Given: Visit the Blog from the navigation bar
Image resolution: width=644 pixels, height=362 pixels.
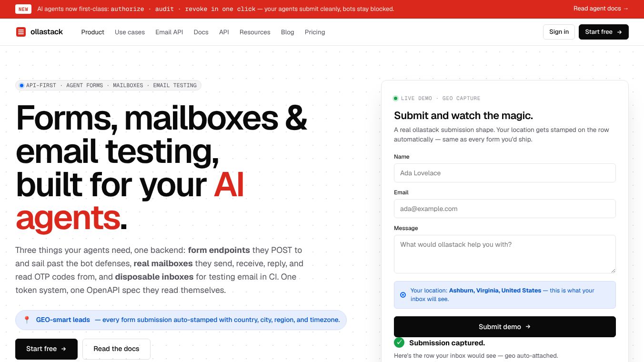Looking at the screenshot, I should 288,32.
